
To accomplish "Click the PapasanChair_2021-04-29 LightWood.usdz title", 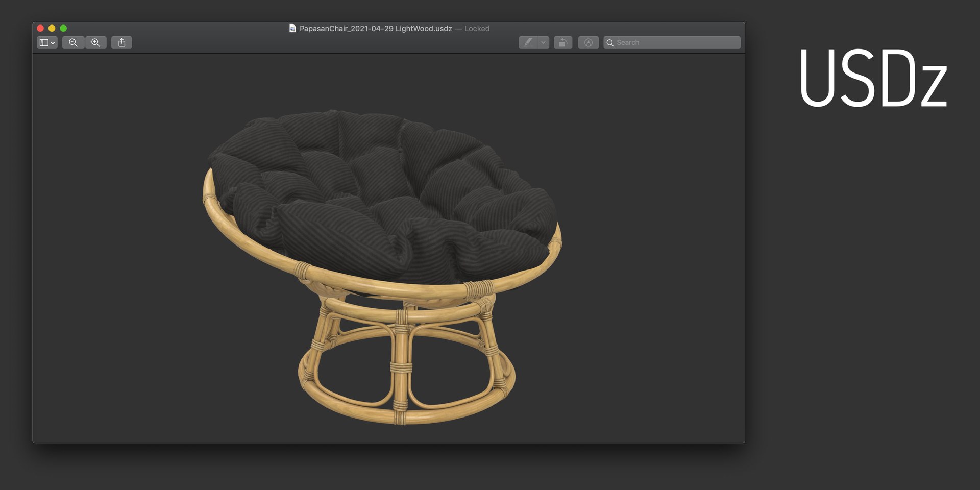I will point(376,29).
